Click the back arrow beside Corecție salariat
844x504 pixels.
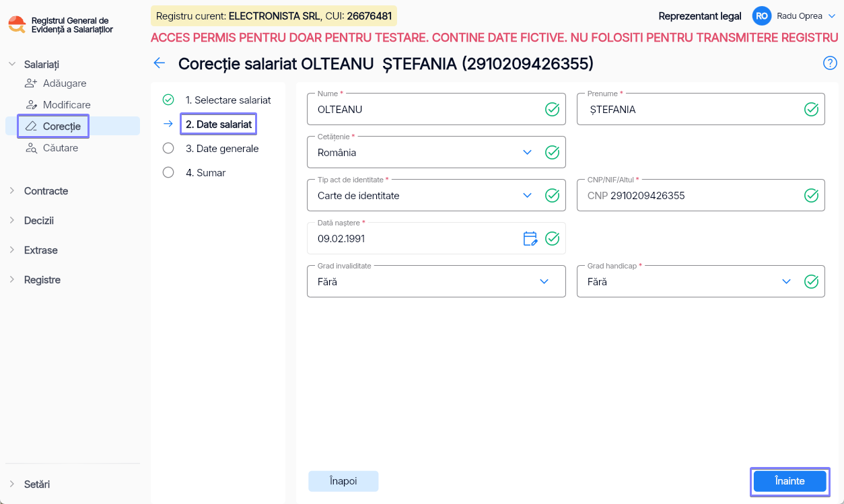click(160, 63)
